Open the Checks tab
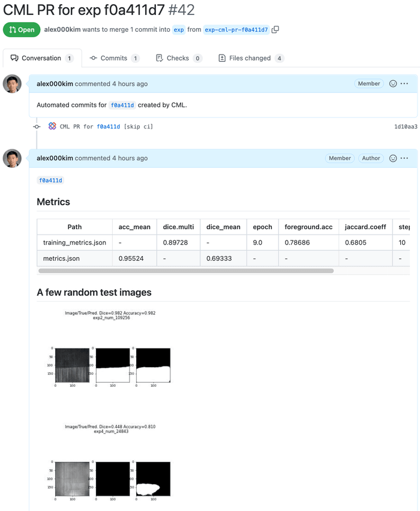Image resolution: width=420 pixels, height=511 pixels. tap(178, 58)
